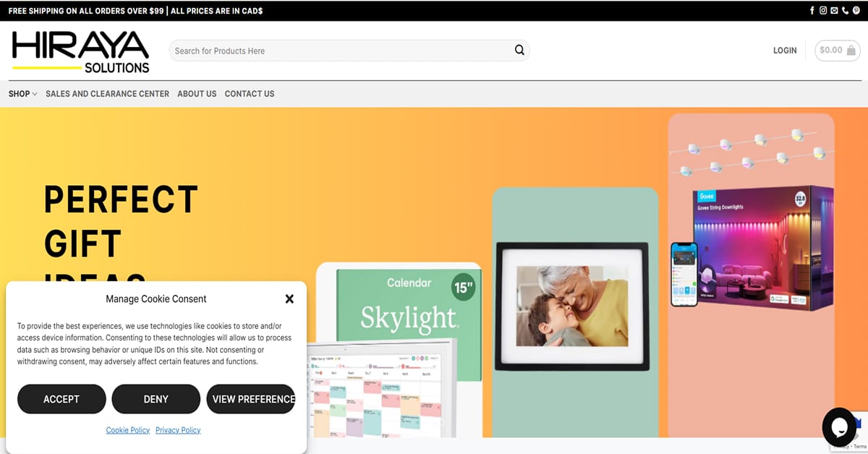Focus the Search for Products field
868x454 pixels.
(x=349, y=51)
